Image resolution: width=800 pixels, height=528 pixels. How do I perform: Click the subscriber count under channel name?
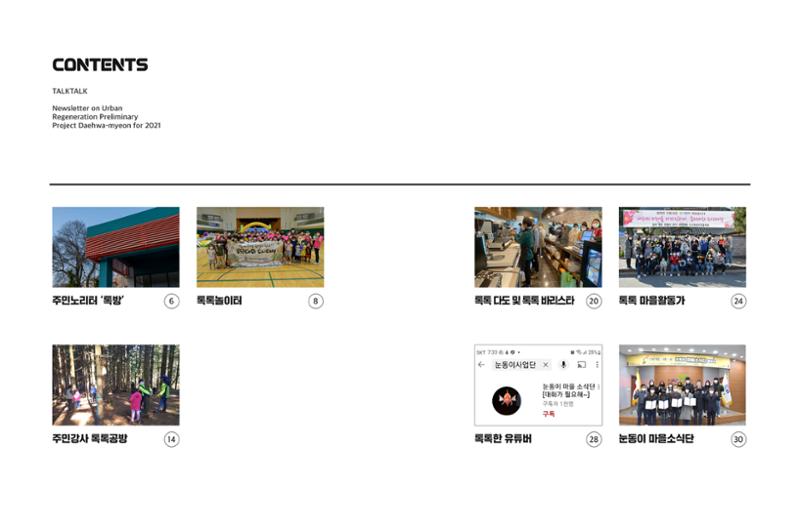click(558, 404)
